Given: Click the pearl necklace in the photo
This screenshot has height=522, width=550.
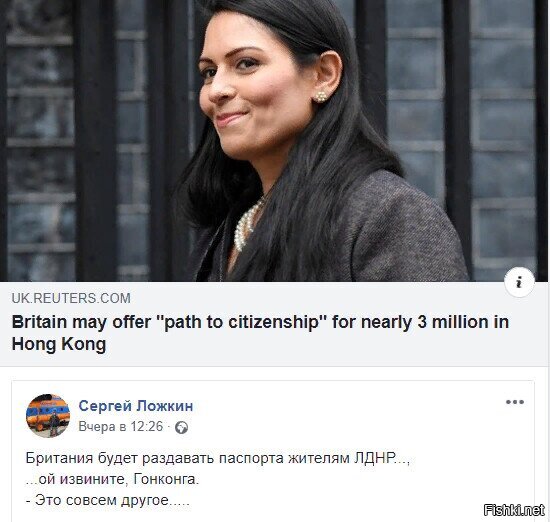Looking at the screenshot, I should point(247,223).
